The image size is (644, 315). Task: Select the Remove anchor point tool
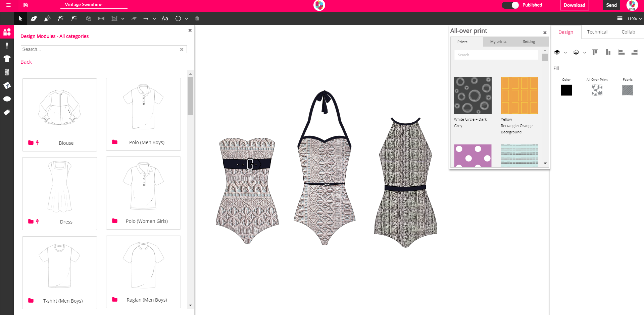coord(74,18)
